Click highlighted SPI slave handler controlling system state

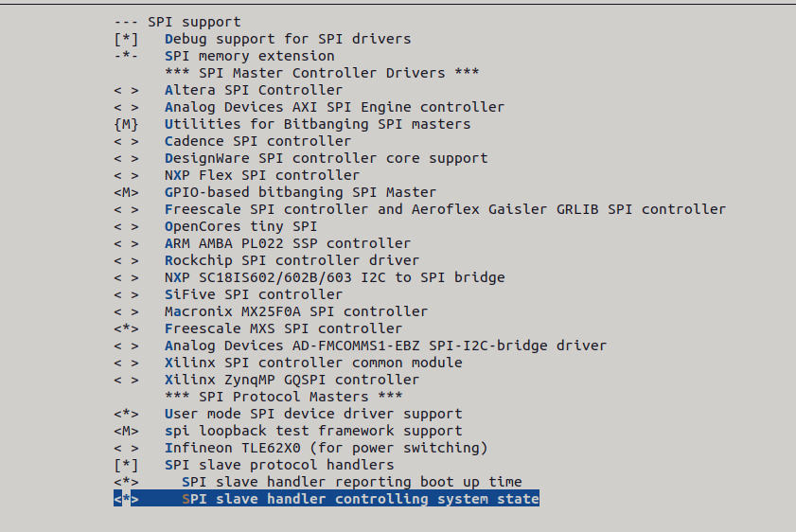click(360, 499)
